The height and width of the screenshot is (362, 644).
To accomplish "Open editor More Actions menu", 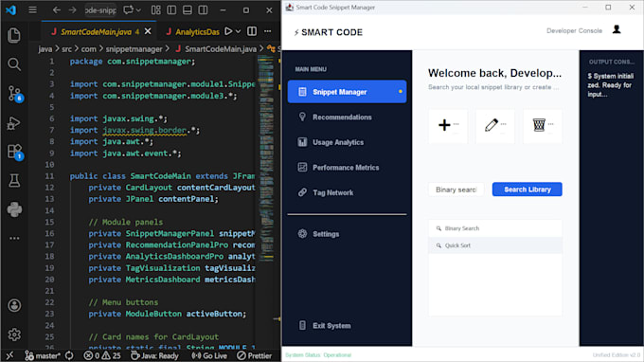I will pyautogui.click(x=268, y=31).
